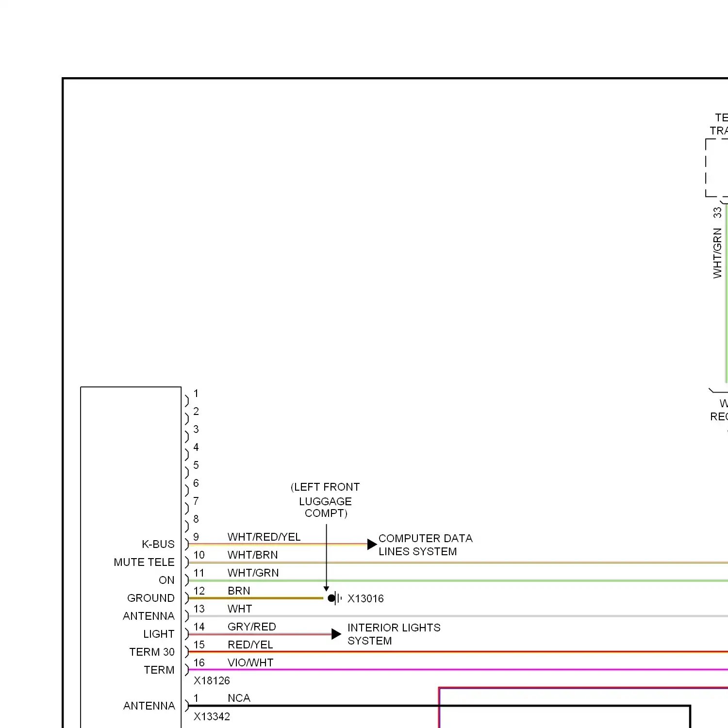Viewport: 728px width, 728px height.
Task: Click pin number 9 on connector
Action: [x=196, y=537]
